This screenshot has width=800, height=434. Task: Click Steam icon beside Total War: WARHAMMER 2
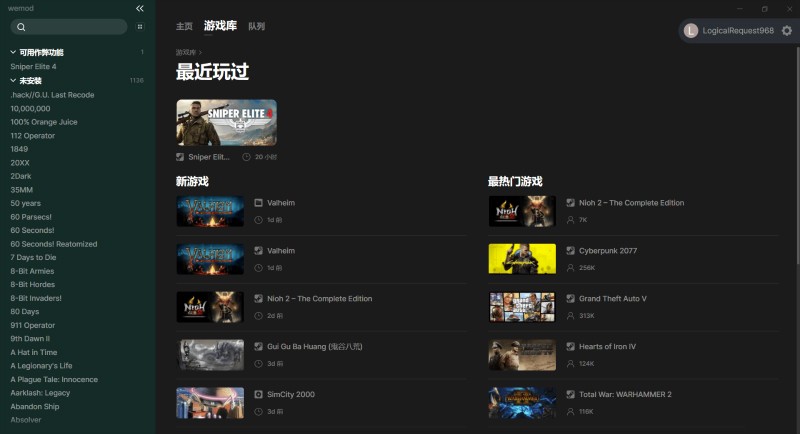(570, 395)
